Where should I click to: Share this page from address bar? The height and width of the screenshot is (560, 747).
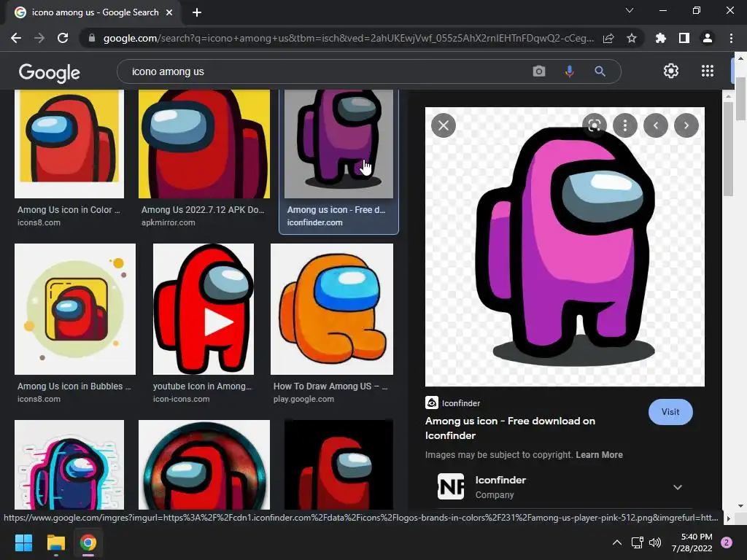coord(608,38)
